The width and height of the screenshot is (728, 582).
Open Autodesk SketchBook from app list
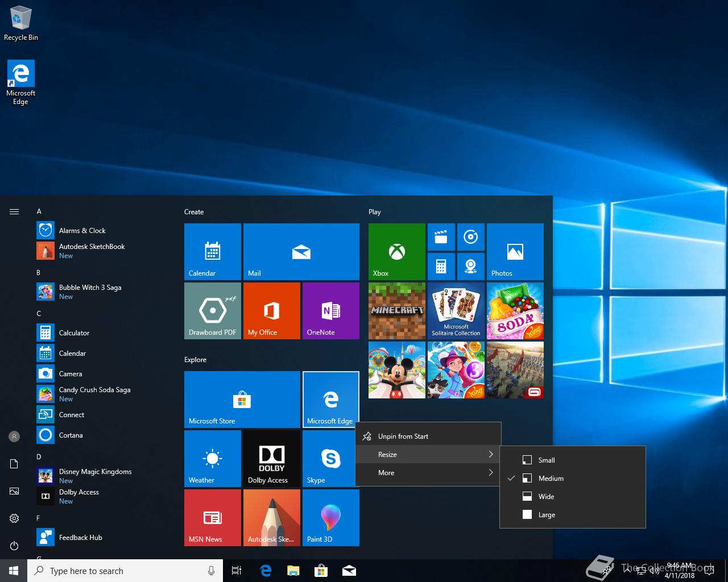click(x=102, y=251)
